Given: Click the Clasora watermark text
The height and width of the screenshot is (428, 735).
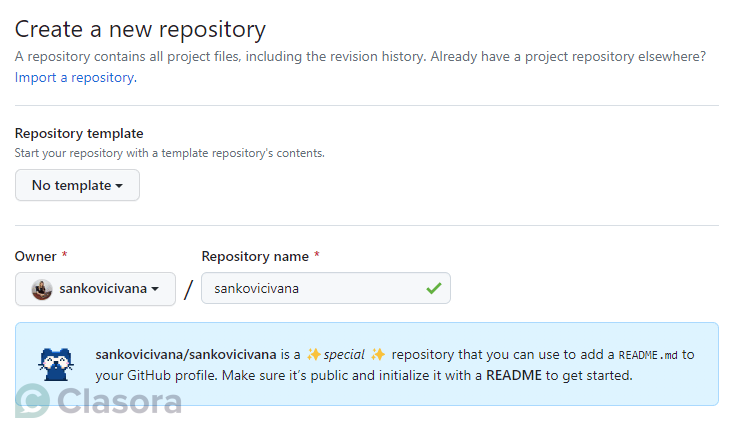Looking at the screenshot, I should 120,401.
